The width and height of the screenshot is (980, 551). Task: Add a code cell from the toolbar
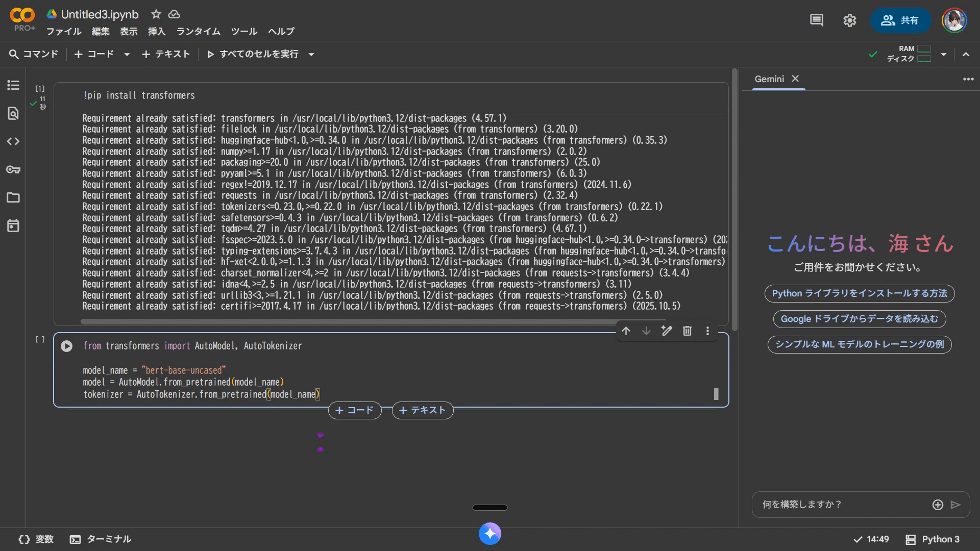click(x=94, y=54)
